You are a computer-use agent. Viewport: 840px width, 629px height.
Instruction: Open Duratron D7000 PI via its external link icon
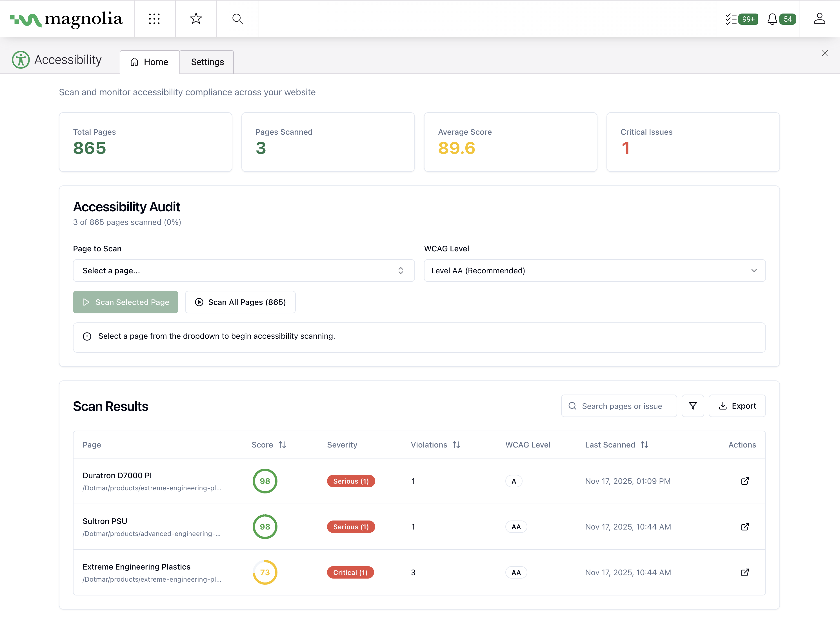click(745, 481)
